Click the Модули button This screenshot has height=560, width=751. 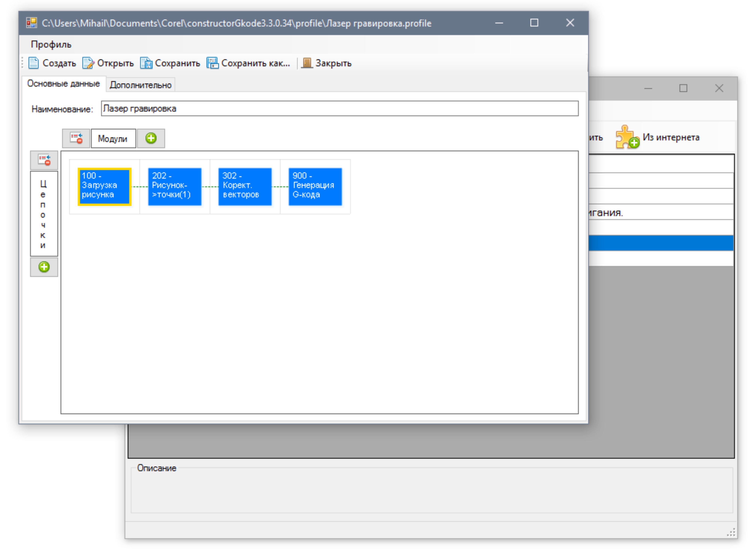click(x=113, y=139)
